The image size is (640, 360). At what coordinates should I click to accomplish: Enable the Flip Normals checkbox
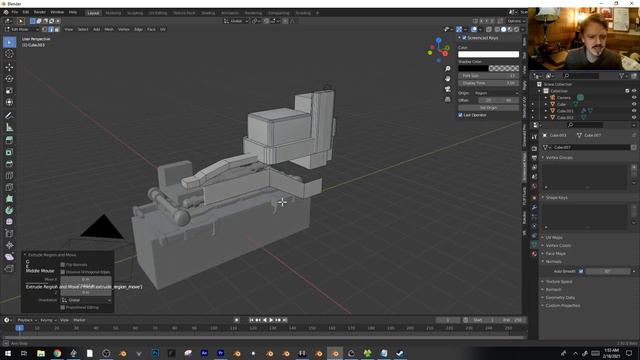click(63, 264)
